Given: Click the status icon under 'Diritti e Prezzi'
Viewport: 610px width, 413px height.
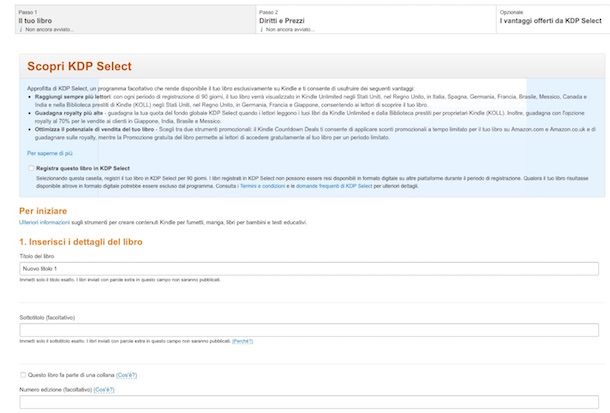Looking at the screenshot, I should 261,30.
